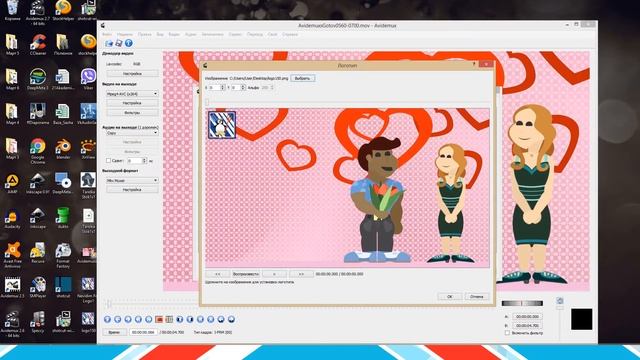The width and height of the screenshot is (640, 360).
Task: Open the Справка menu
Action: tap(290, 35)
